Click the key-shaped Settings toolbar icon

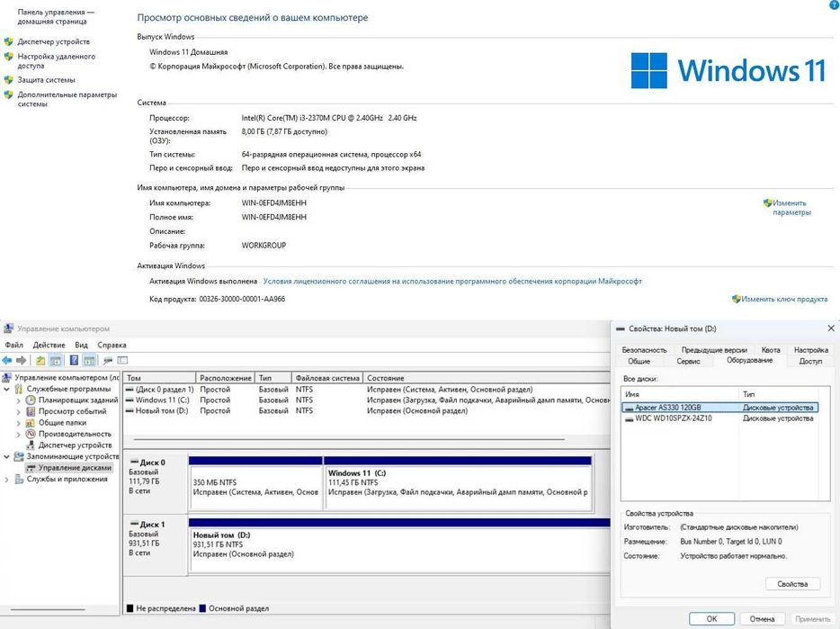(108, 360)
